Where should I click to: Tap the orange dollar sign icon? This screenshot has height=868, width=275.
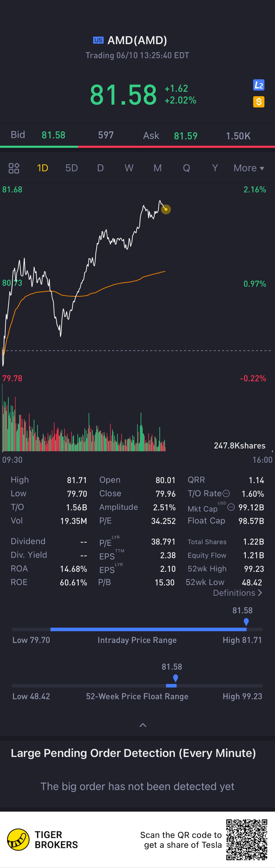point(258,102)
